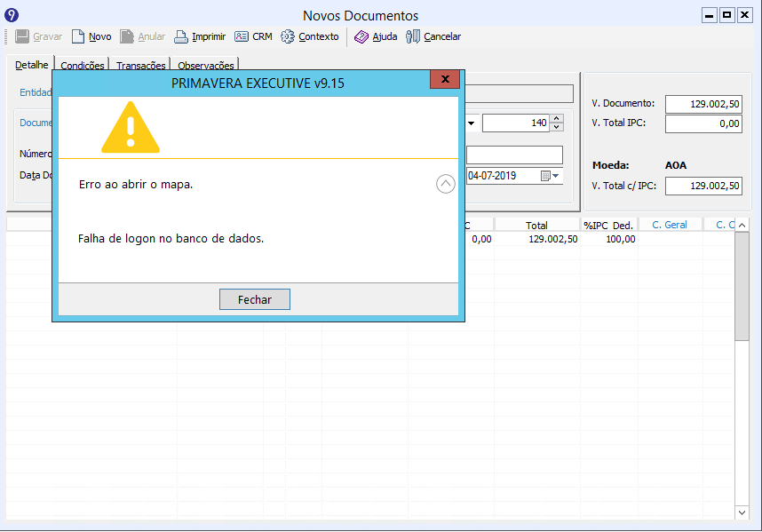Image resolution: width=762 pixels, height=532 pixels.
Task: Click the C. Geral column header
Action: 670,225
